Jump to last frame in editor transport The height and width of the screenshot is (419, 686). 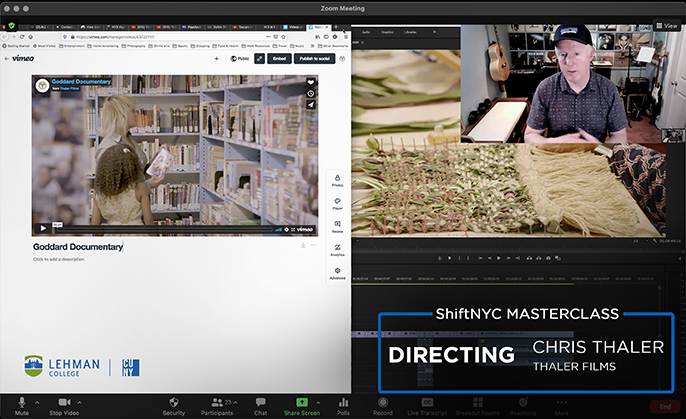(x=518, y=258)
